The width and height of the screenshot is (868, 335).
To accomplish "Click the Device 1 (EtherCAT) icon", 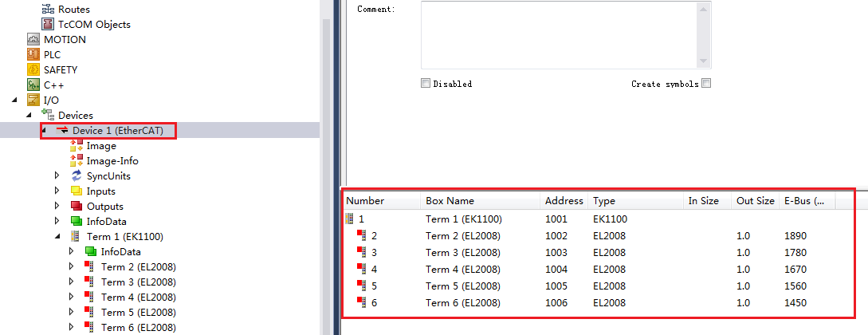I will point(62,131).
